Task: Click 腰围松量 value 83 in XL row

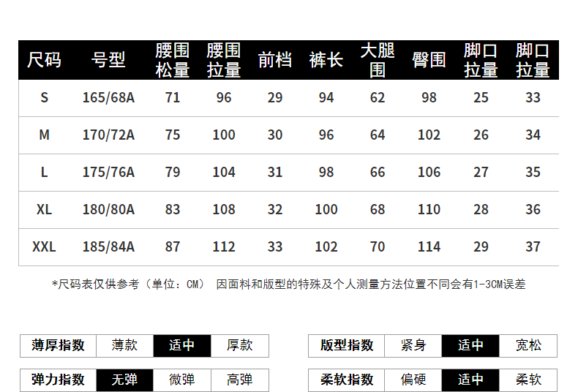Action: [x=173, y=210]
